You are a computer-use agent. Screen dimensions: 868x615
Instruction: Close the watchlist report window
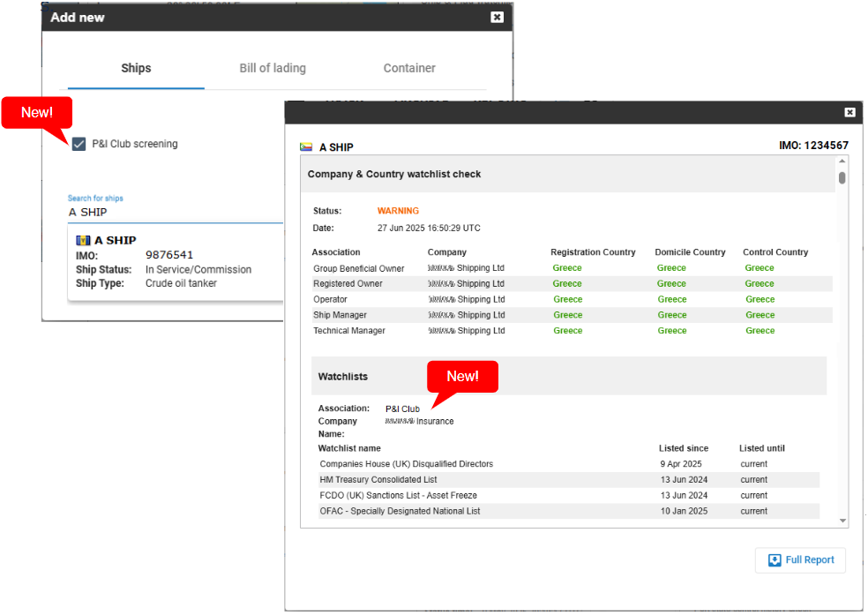pos(849,112)
